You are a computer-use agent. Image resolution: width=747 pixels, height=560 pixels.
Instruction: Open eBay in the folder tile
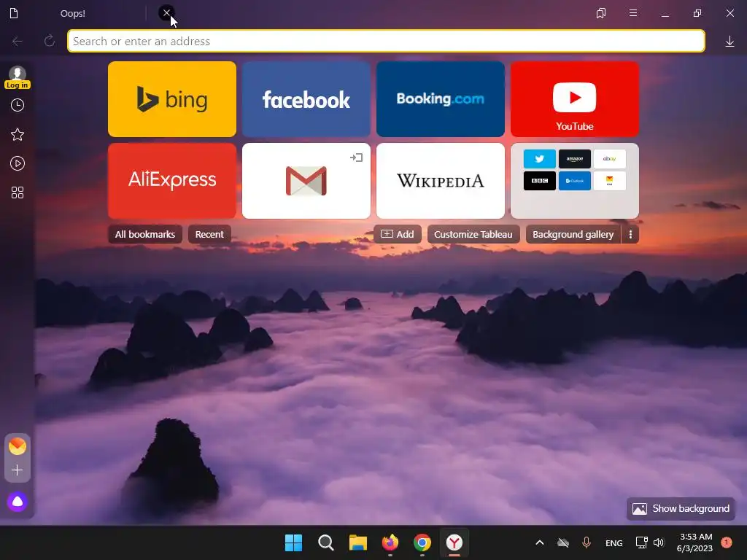point(610,159)
